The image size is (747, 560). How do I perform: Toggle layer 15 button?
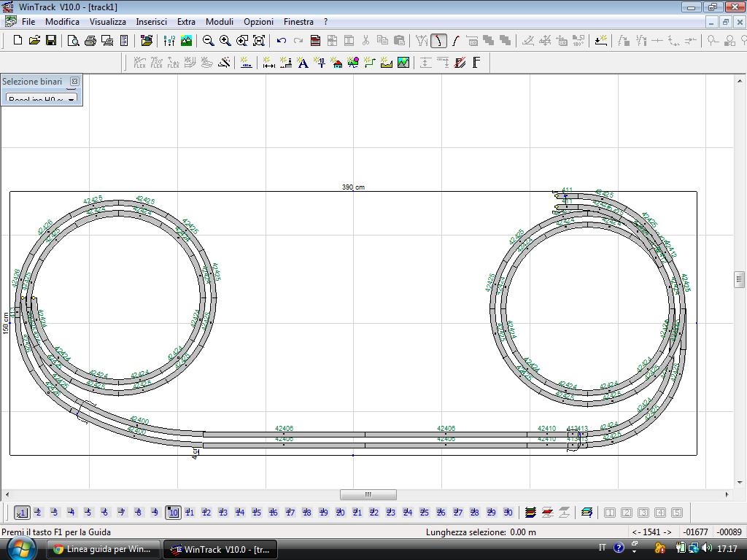click(256, 513)
